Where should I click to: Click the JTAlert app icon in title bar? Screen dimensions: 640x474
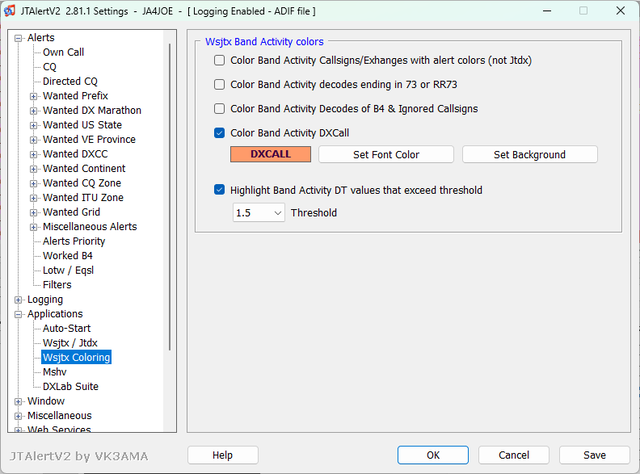pos(10,11)
